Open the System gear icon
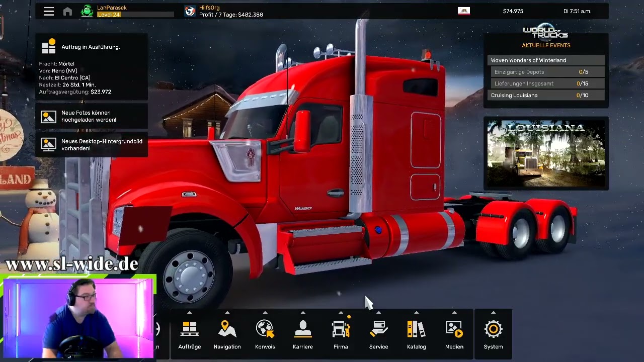The image size is (644, 362). coord(494,329)
